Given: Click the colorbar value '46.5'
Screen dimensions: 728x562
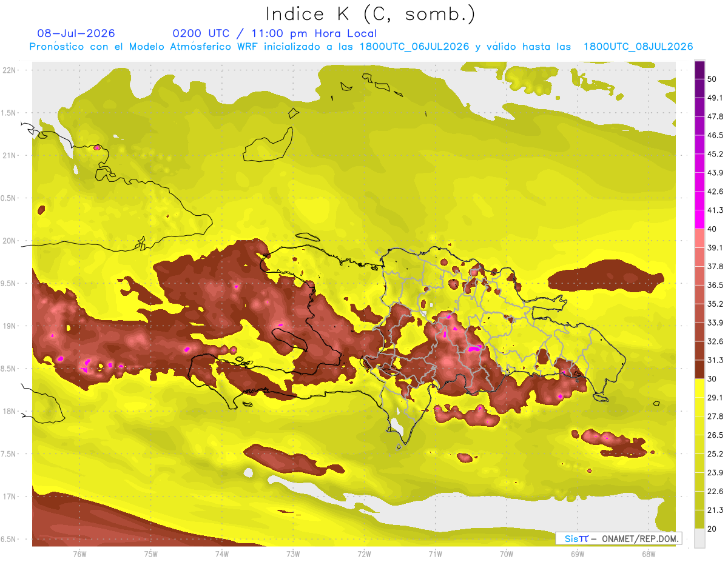Looking at the screenshot, I should click(x=715, y=135).
